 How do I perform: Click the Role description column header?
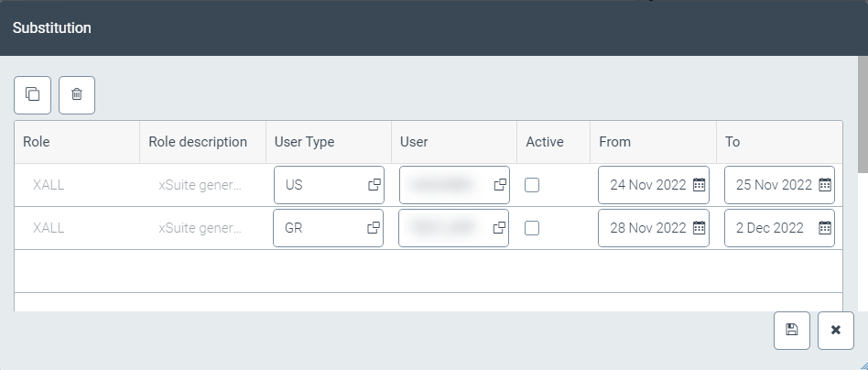[198, 142]
